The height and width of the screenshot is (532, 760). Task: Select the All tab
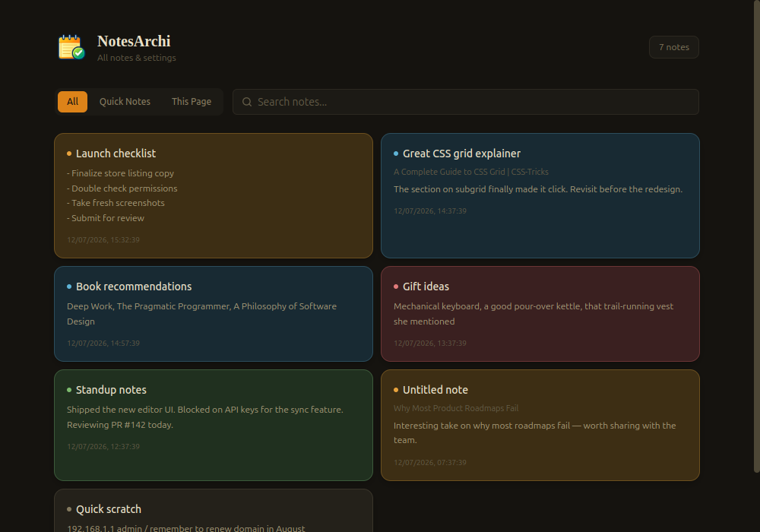(72, 102)
